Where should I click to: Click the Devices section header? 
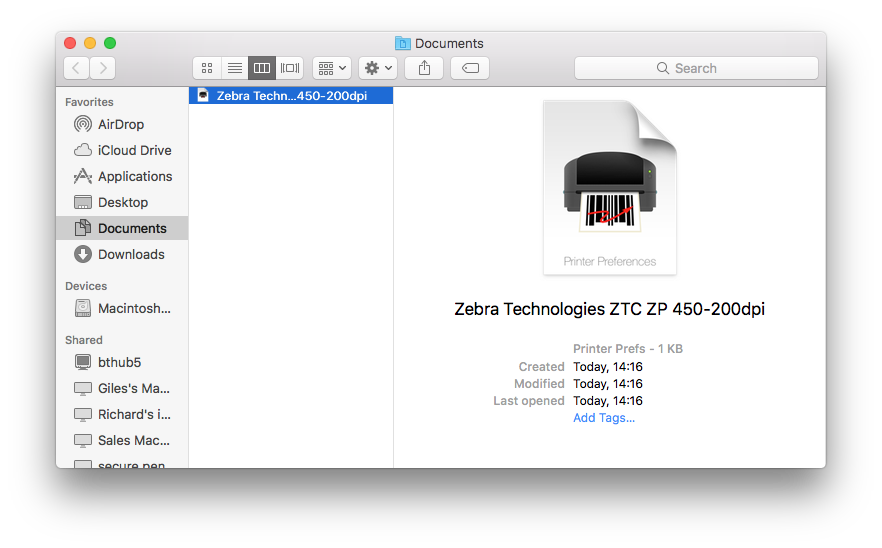[86, 286]
